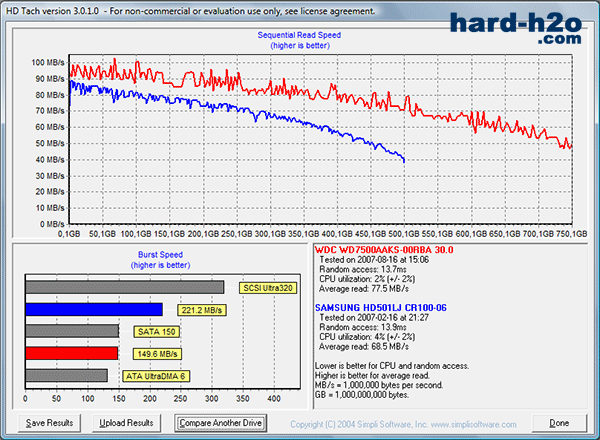Click Tested on 2007-02-16 at 21:27
Image resolution: width=600 pixels, height=440 pixels.
pos(374,318)
